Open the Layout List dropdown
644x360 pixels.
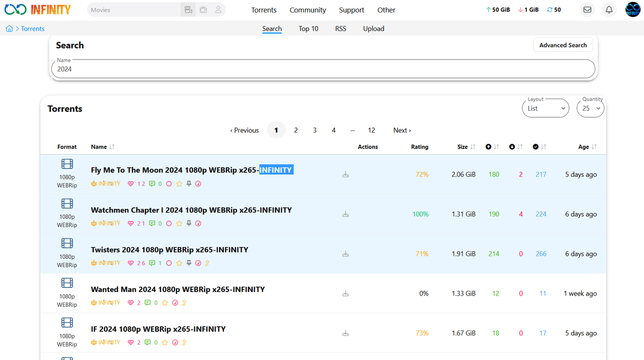click(545, 108)
